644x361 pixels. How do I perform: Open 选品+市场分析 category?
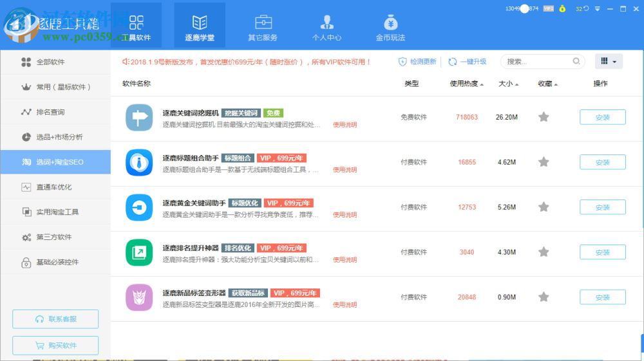[55, 137]
